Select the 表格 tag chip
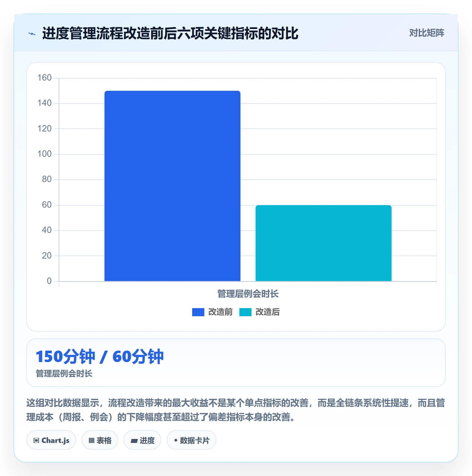 pos(100,440)
